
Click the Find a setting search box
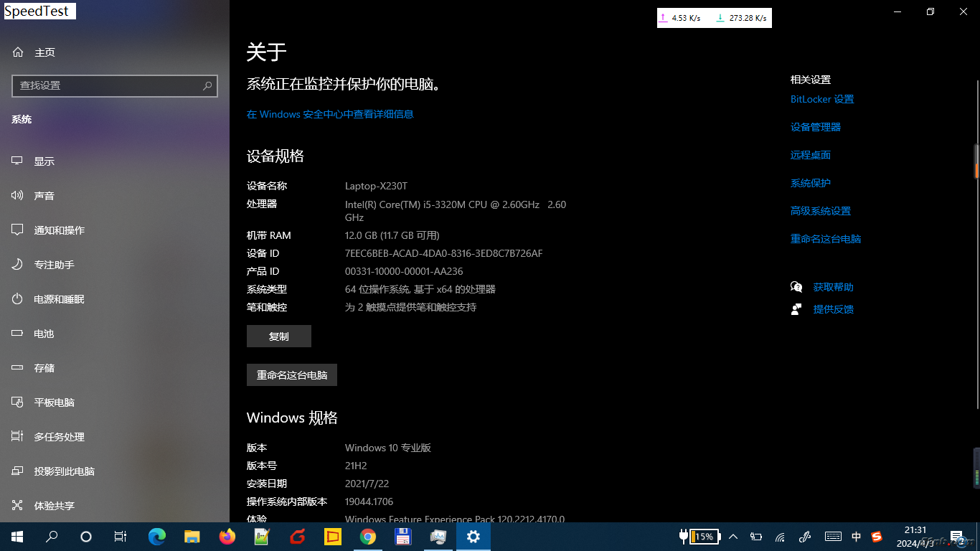pos(108,86)
